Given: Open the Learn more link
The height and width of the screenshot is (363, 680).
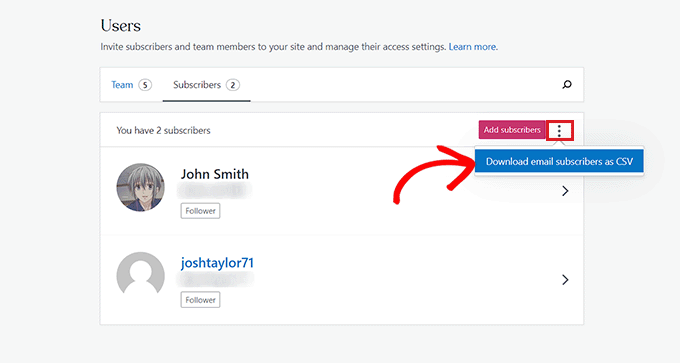Looking at the screenshot, I should pyautogui.click(x=472, y=46).
